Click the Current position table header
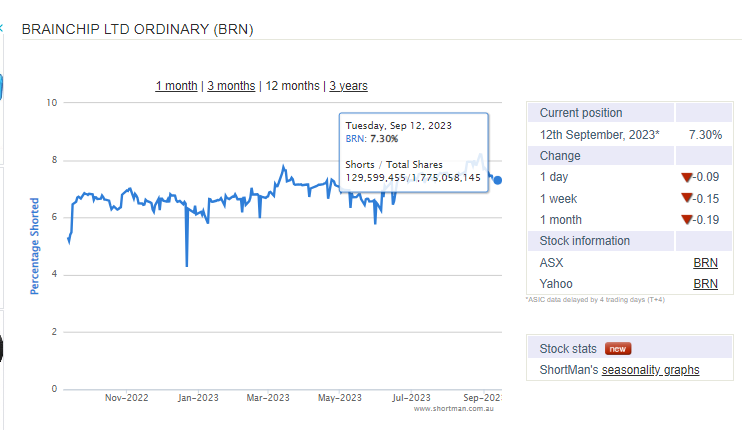The image size is (751, 430). (x=581, y=113)
